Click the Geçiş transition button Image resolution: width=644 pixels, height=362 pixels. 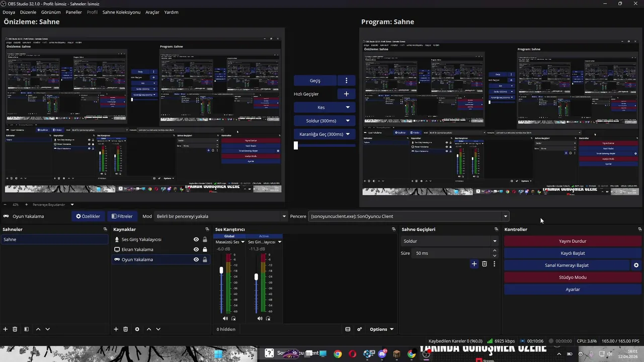tap(315, 80)
